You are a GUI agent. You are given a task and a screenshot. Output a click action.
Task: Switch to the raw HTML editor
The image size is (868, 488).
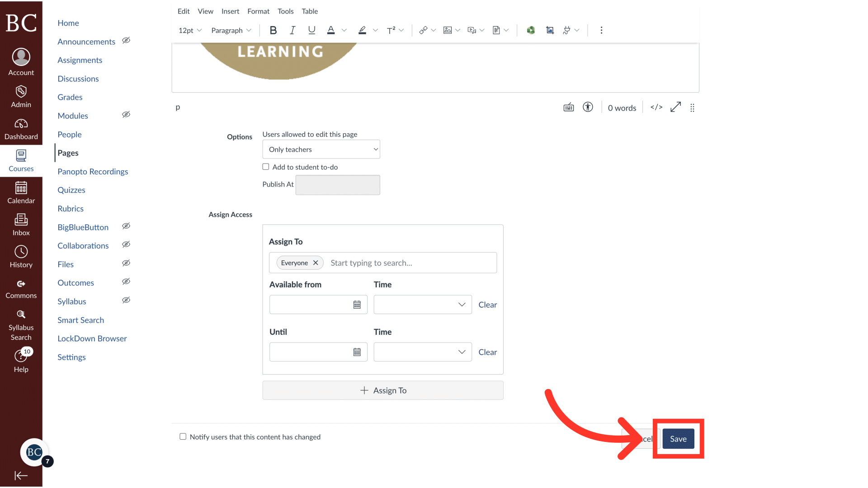656,107
